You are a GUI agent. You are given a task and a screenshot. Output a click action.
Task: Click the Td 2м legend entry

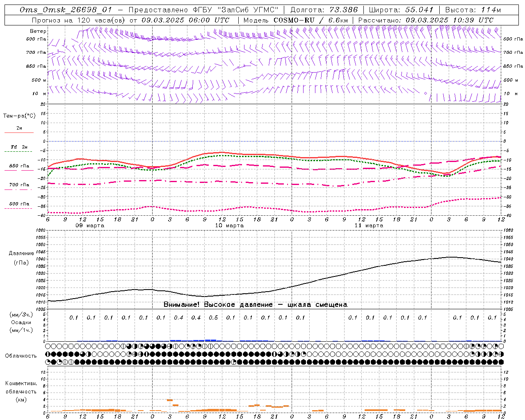coord(19,147)
